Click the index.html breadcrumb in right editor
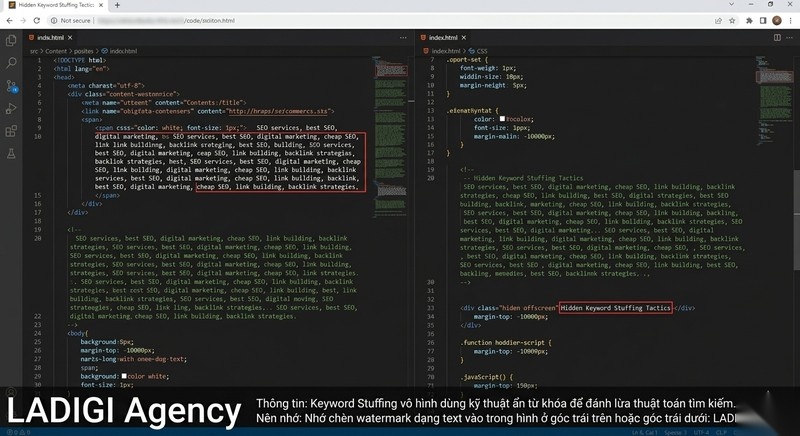 (442, 51)
